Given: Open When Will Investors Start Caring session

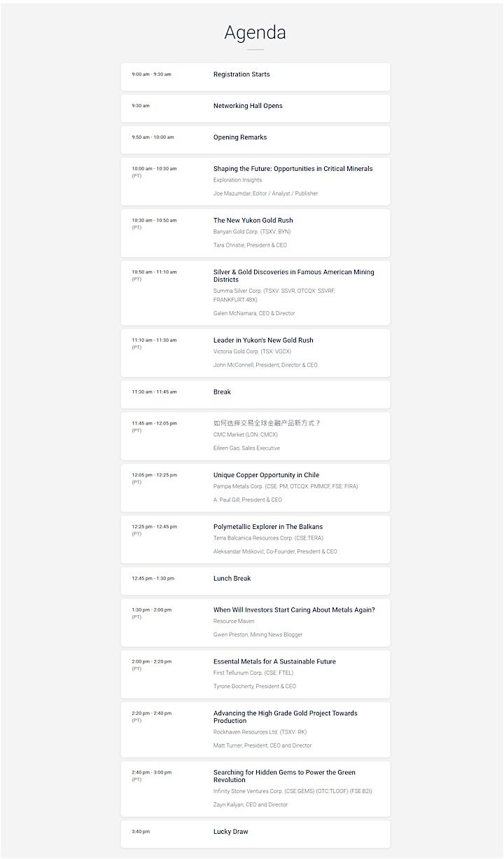Looking at the screenshot, I should click(255, 622).
